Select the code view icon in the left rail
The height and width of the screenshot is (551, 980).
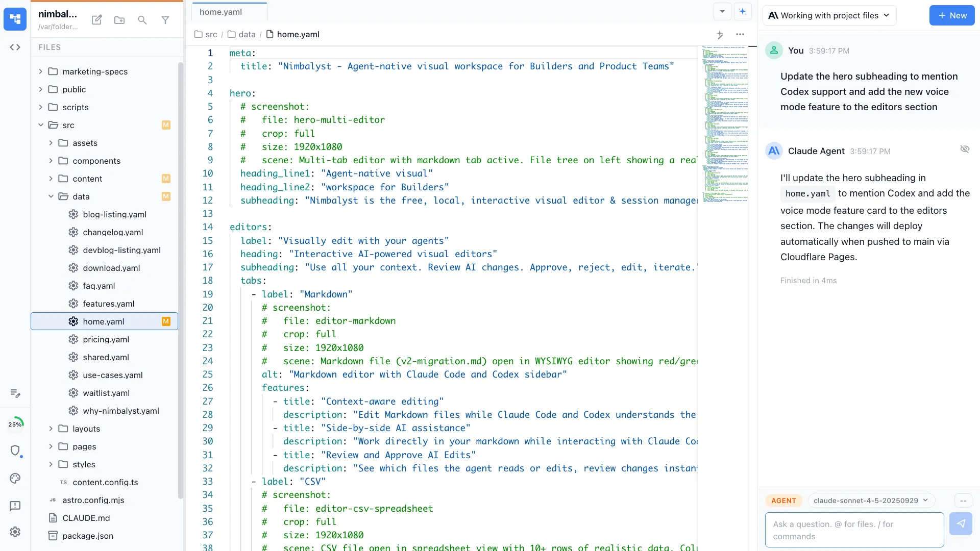[x=15, y=47]
